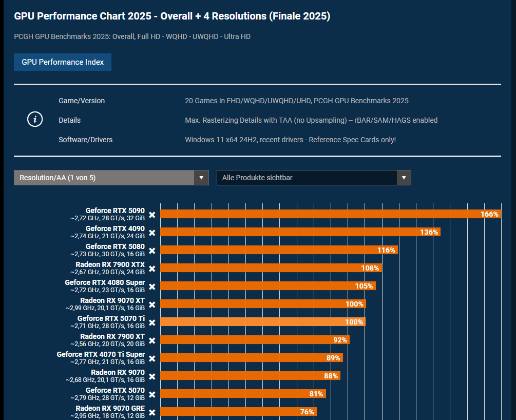Click the Geforce RTX 5080 116% bar
This screenshot has height=420, width=516.
tap(279, 250)
